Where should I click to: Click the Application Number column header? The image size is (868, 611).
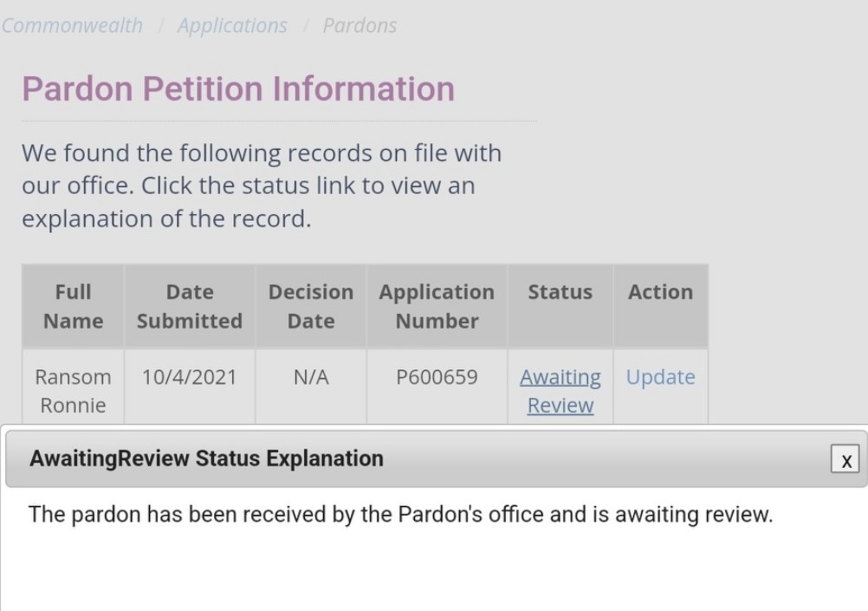(x=437, y=306)
